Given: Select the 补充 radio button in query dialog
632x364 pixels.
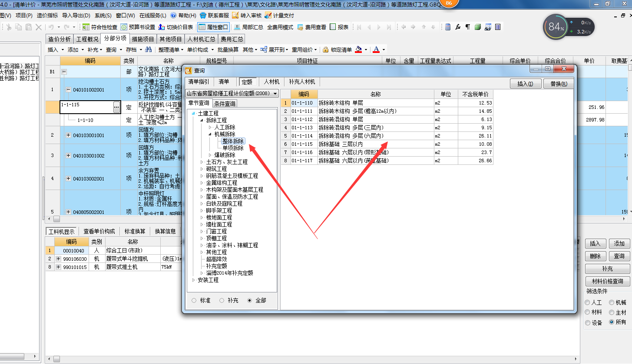Looking at the screenshot, I should (x=222, y=300).
